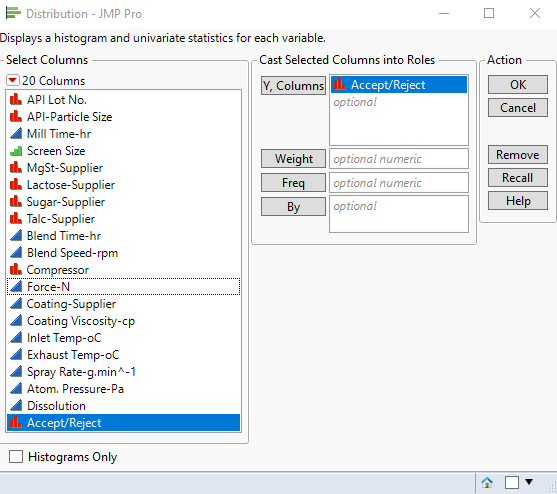
Task: Select the Lactose-Supplier column name
Action: (71, 185)
